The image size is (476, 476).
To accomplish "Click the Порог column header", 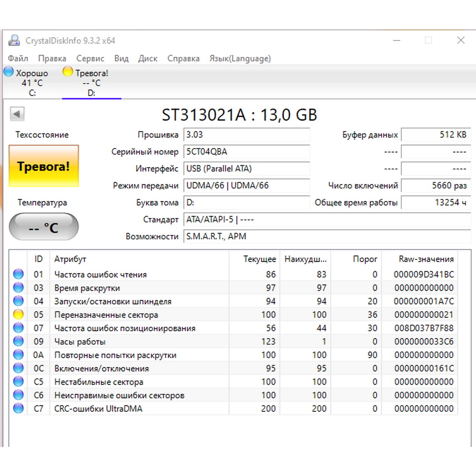I will [356, 259].
